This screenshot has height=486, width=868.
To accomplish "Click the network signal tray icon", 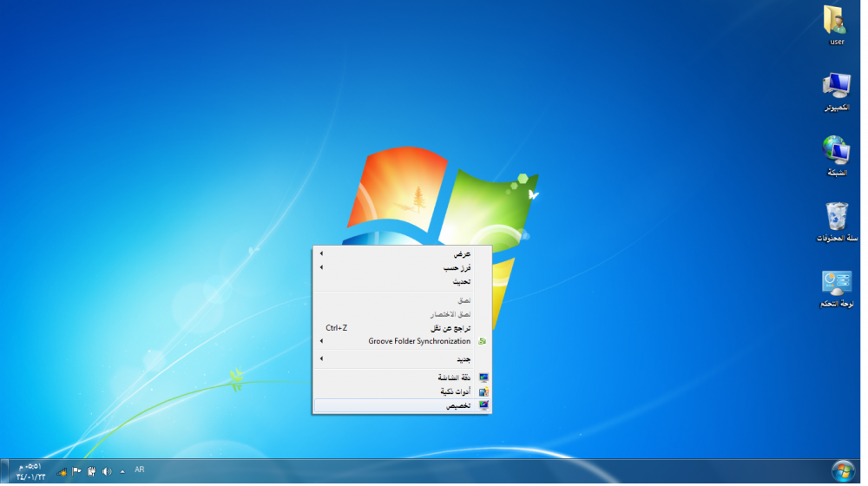I will (x=62, y=471).
